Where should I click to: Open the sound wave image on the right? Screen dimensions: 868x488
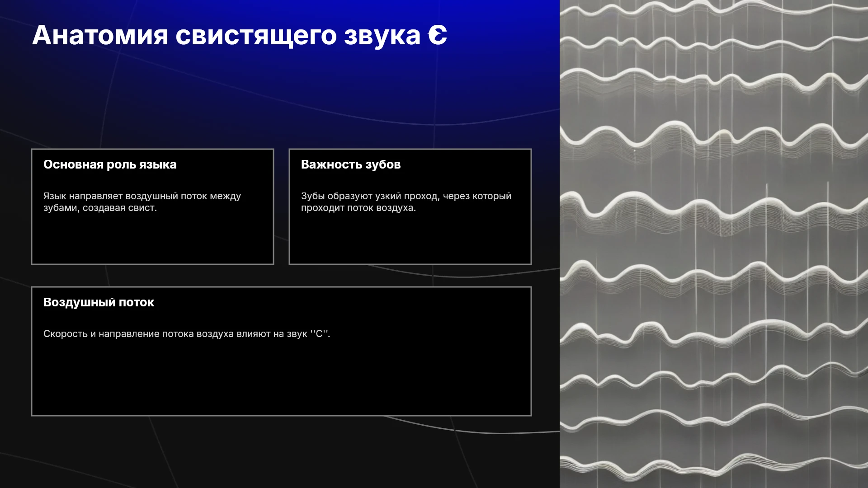[x=714, y=244]
